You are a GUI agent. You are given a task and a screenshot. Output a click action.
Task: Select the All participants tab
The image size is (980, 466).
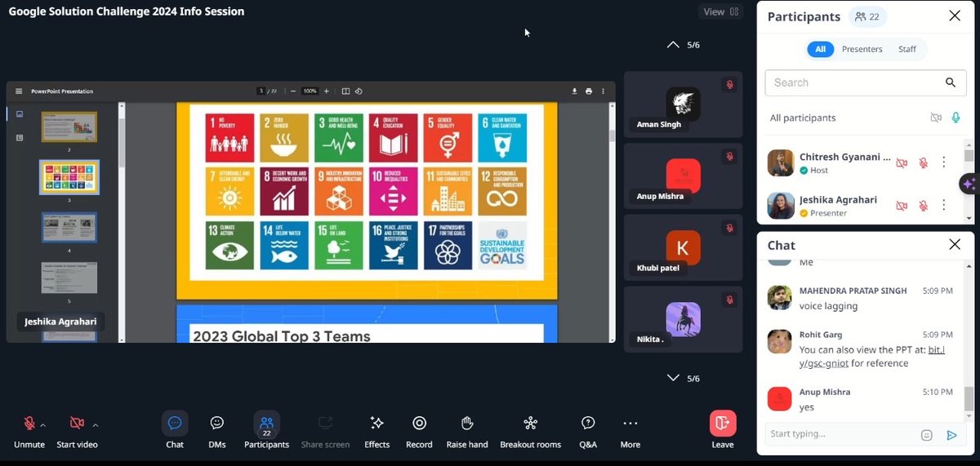coord(820,49)
